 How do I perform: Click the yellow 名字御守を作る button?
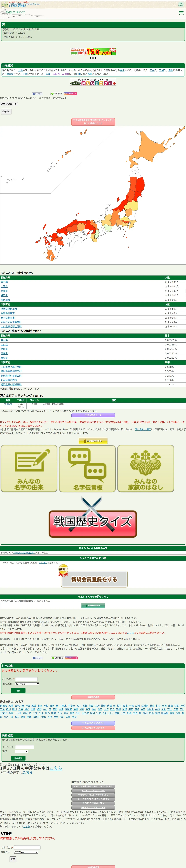pyautogui.click(x=93, y=441)
